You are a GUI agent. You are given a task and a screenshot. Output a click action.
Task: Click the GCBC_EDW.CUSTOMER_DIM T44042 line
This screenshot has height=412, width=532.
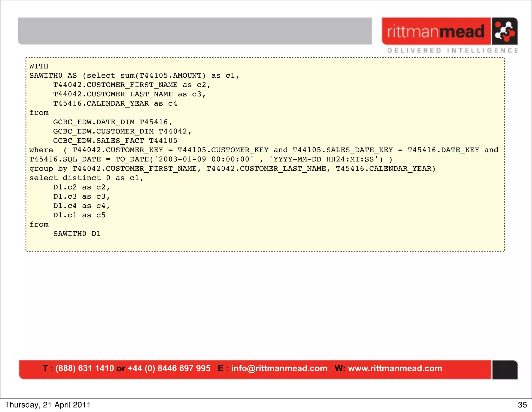[122, 131]
